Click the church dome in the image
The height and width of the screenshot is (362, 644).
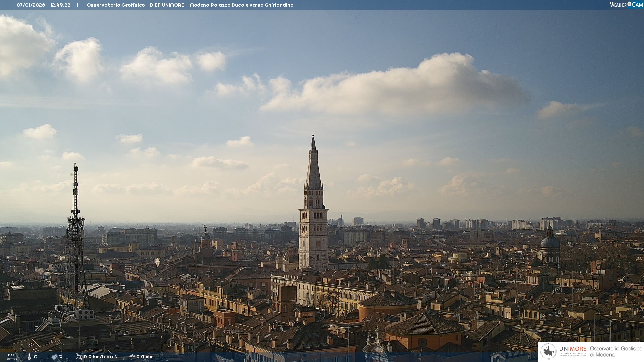(x=550, y=243)
